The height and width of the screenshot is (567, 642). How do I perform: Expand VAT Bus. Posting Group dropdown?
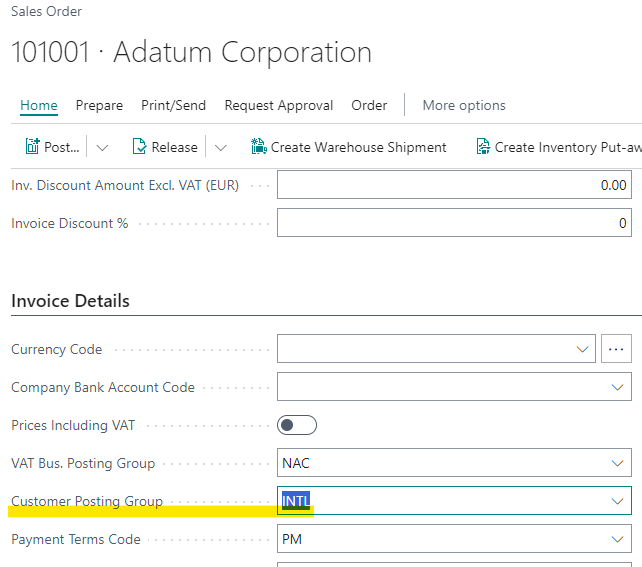(616, 463)
